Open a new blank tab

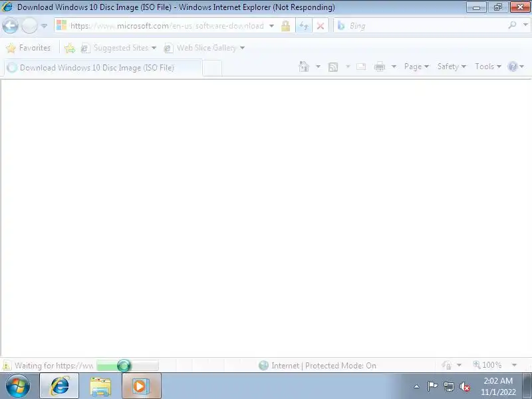212,68
